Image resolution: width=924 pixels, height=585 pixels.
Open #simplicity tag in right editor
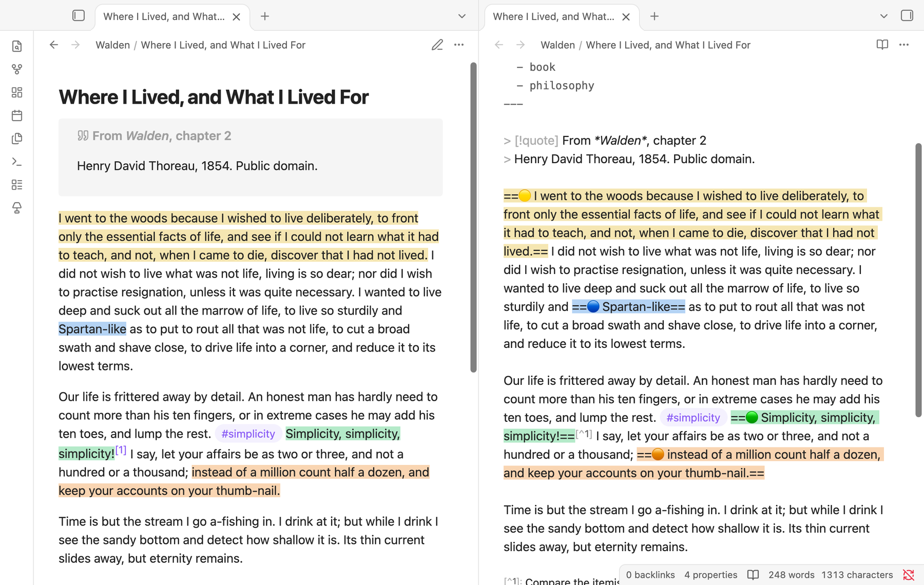pyautogui.click(x=693, y=418)
